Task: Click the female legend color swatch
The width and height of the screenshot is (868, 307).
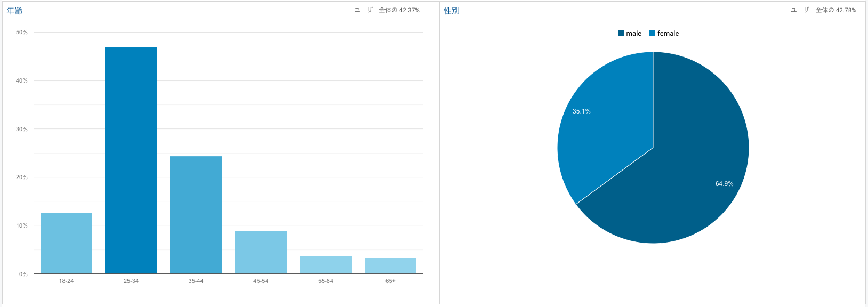Action: tap(652, 33)
